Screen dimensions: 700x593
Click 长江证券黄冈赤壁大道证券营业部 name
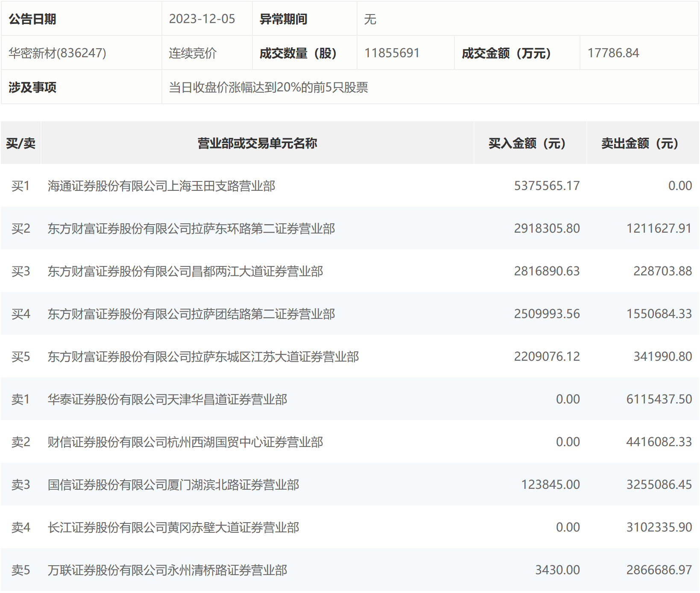(x=173, y=527)
